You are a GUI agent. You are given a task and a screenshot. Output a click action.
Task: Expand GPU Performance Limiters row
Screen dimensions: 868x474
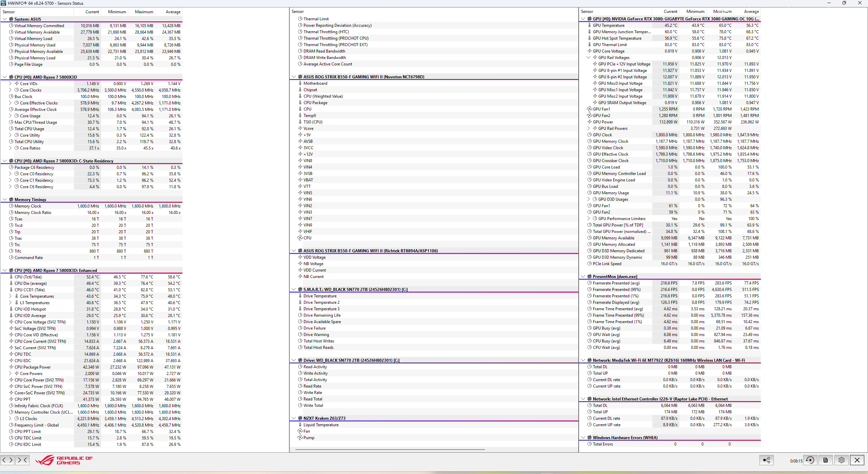589,219
